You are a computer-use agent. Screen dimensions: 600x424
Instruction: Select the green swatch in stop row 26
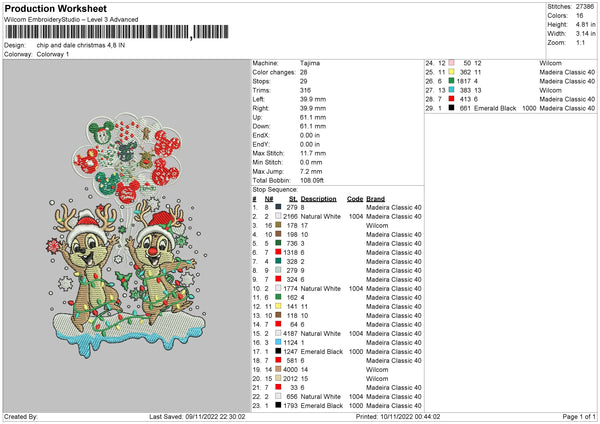[x=452, y=81]
